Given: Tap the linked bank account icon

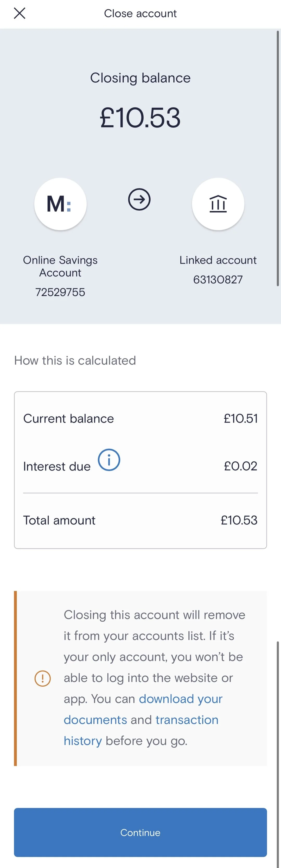Looking at the screenshot, I should pyautogui.click(x=218, y=204).
